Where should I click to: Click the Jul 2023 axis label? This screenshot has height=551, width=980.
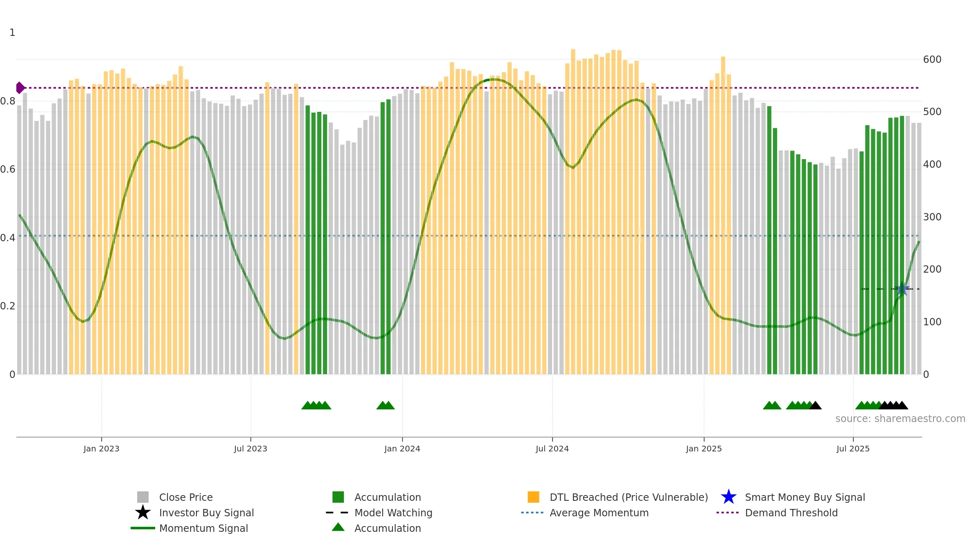click(x=250, y=449)
